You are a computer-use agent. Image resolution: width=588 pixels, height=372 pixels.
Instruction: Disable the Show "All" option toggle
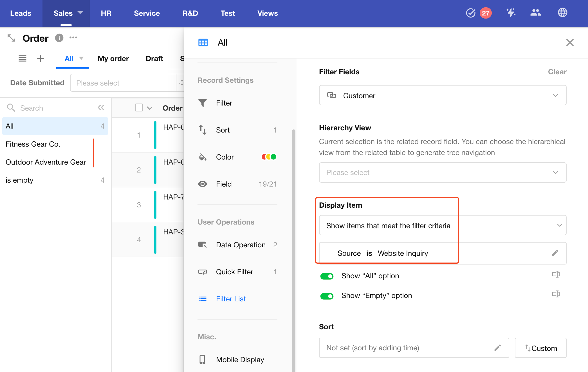(x=327, y=276)
